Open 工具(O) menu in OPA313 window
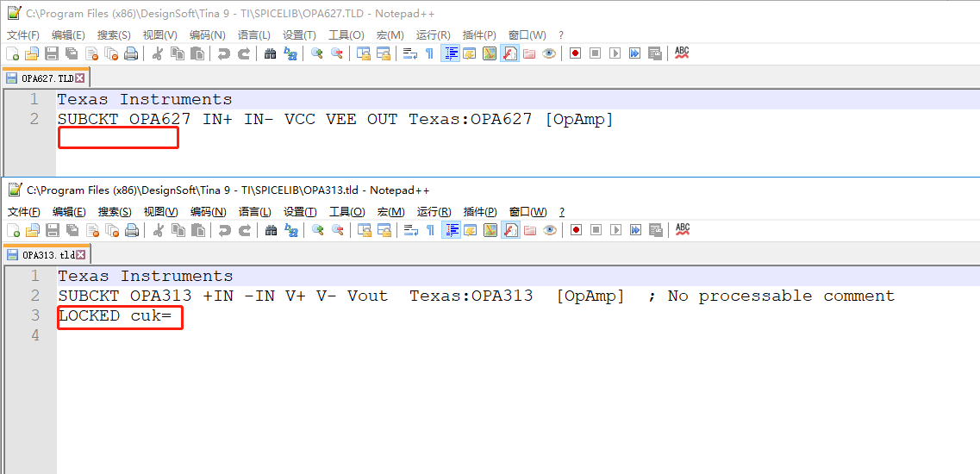 (346, 211)
